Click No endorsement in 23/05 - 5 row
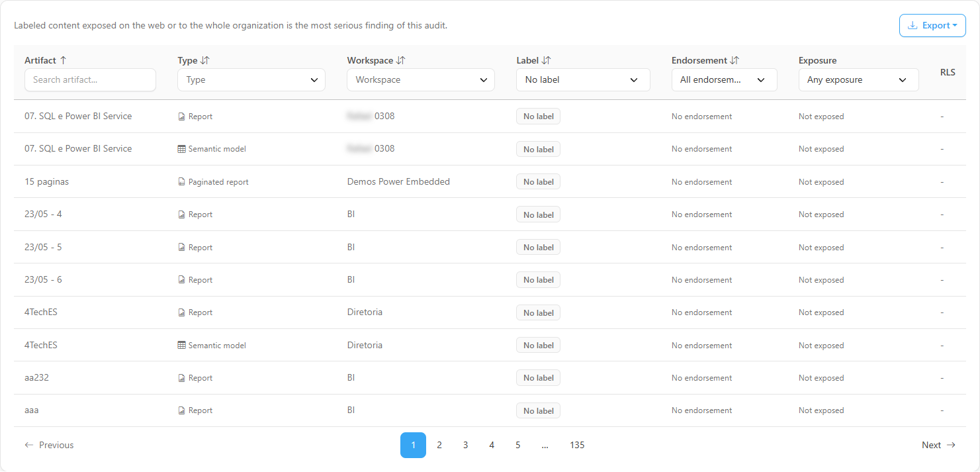Image resolution: width=980 pixels, height=472 pixels. 701,248
